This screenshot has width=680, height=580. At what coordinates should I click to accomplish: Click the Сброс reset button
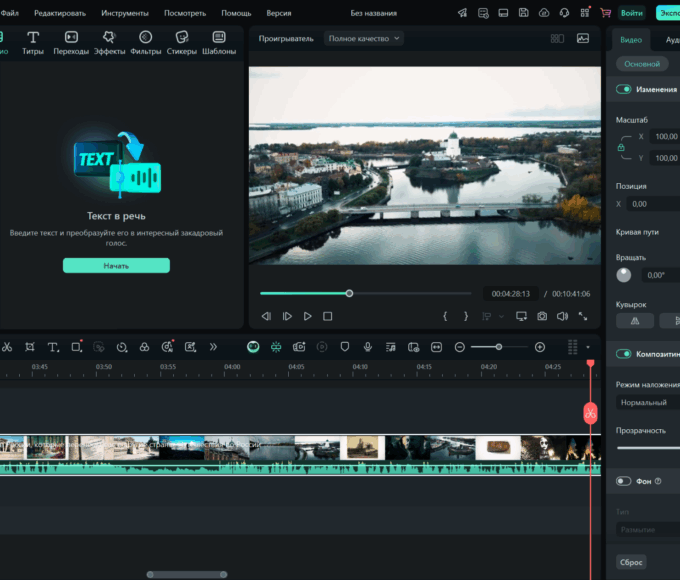coord(631,562)
